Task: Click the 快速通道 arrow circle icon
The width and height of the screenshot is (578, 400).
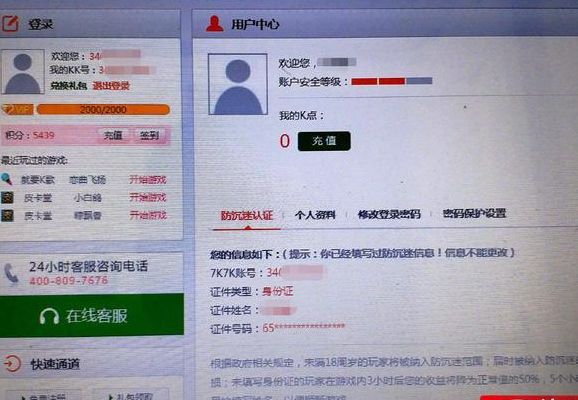Action: (x=13, y=364)
